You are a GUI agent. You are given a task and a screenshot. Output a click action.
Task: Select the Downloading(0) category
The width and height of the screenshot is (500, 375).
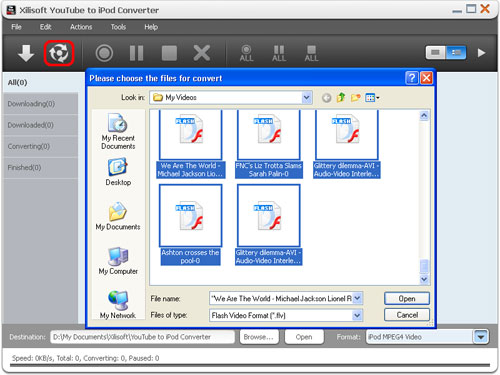pyautogui.click(x=40, y=104)
